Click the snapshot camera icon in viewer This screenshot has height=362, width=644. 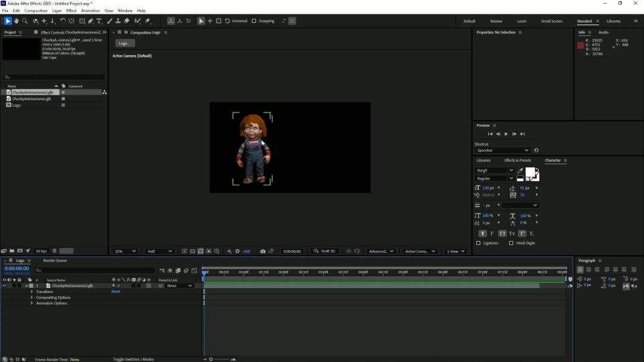click(x=263, y=251)
